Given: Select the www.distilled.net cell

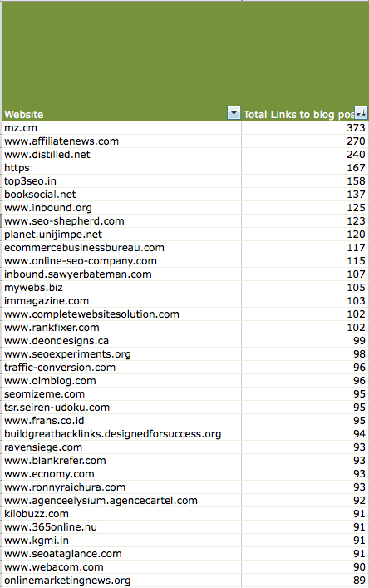Looking at the screenshot, I should point(121,155).
